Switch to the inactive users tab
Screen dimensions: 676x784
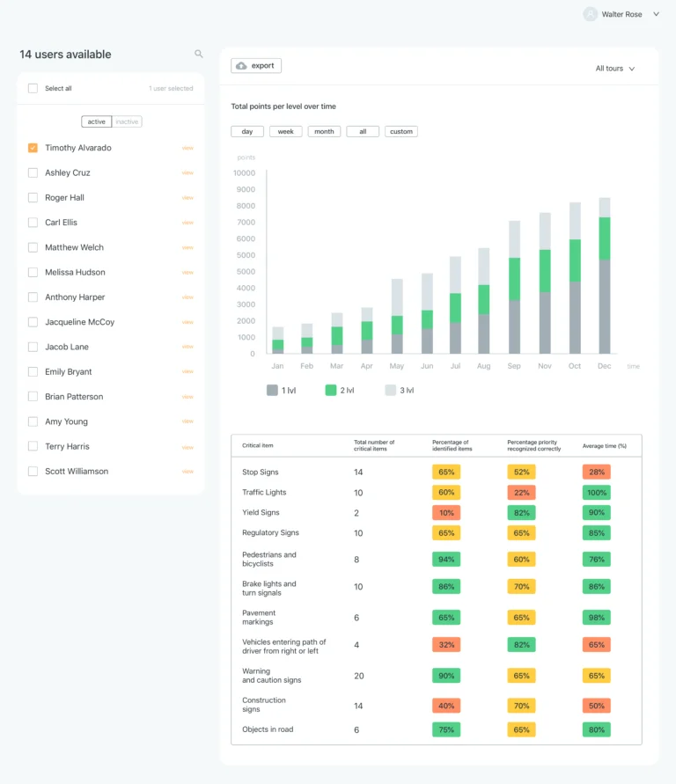(x=127, y=122)
